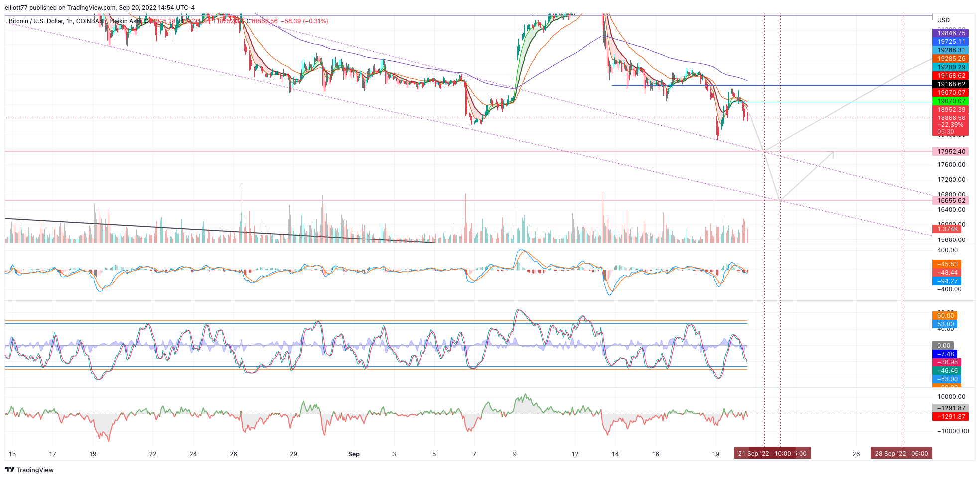Click date 16 on the time axis
Image resolution: width=980 pixels, height=478 pixels.
coord(656,454)
